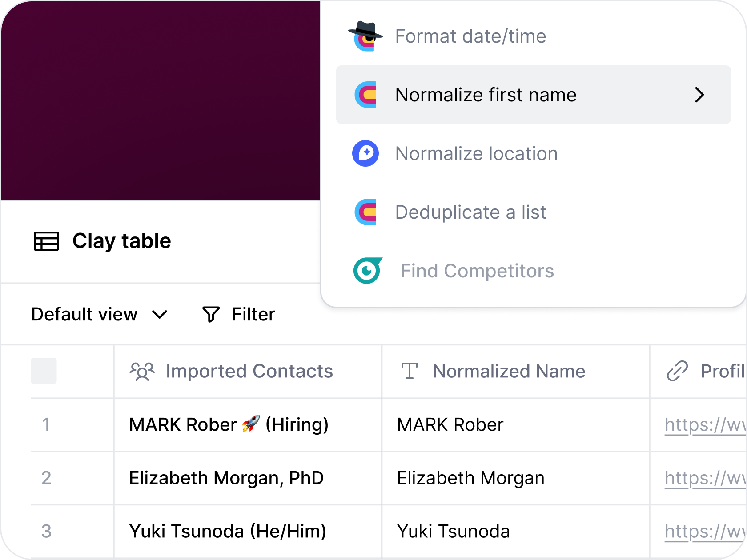Click the Imported Contacts people icon

[x=142, y=372]
